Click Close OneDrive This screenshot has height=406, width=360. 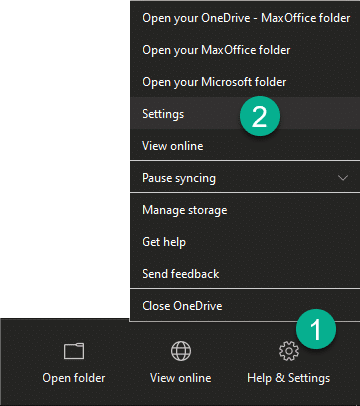[x=245, y=306]
